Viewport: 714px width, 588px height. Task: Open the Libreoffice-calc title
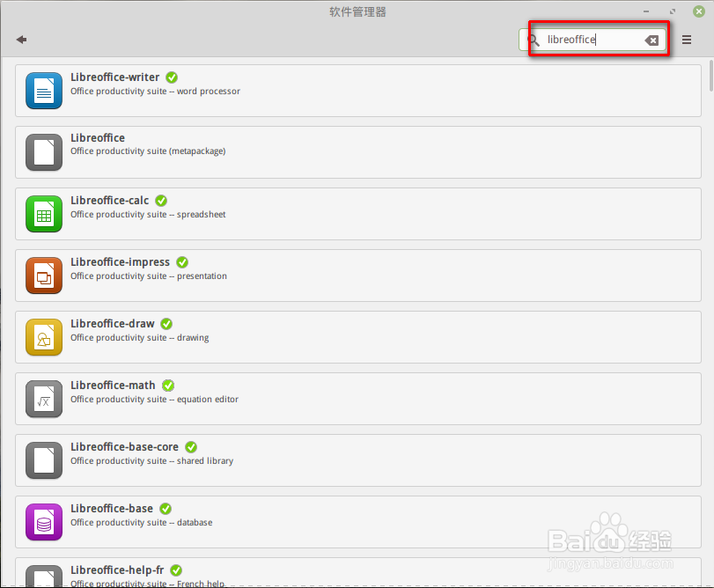110,201
